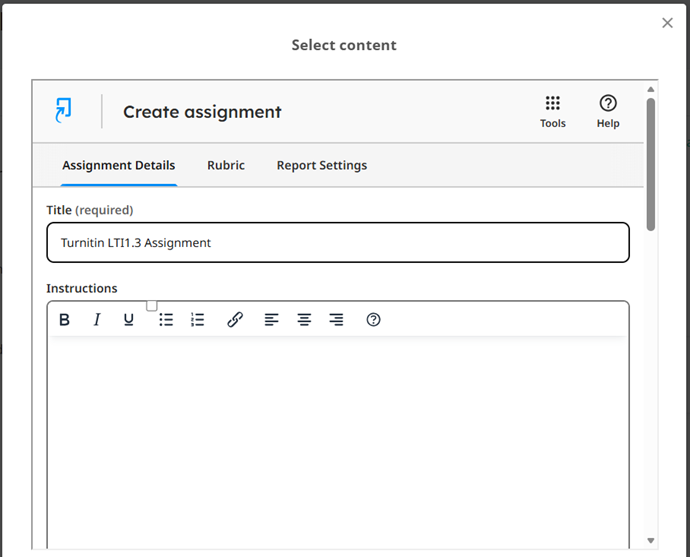Open the Help menu in header

point(607,111)
